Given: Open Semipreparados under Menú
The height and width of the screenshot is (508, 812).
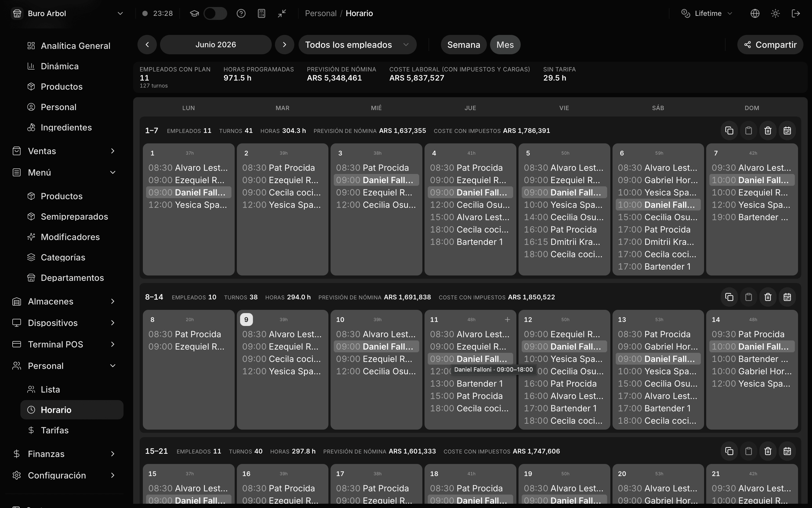Looking at the screenshot, I should [72, 216].
